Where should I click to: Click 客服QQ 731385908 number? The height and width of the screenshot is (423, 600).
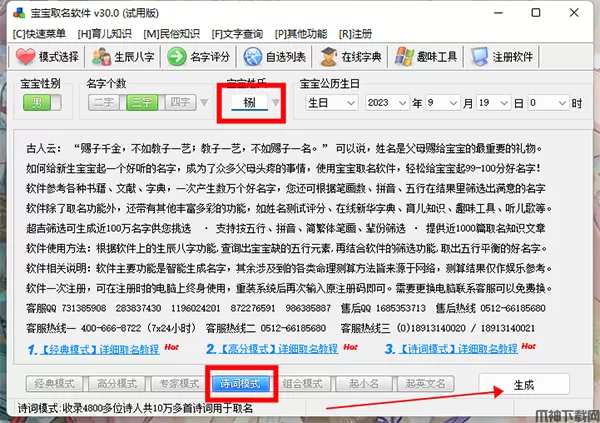point(66,308)
